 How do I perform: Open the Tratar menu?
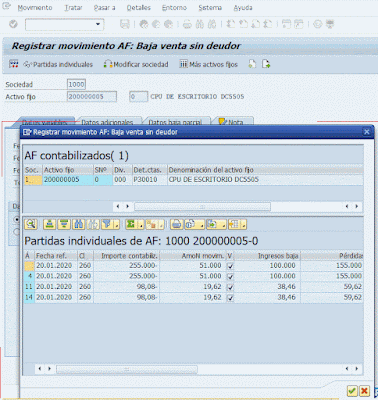coord(73,8)
